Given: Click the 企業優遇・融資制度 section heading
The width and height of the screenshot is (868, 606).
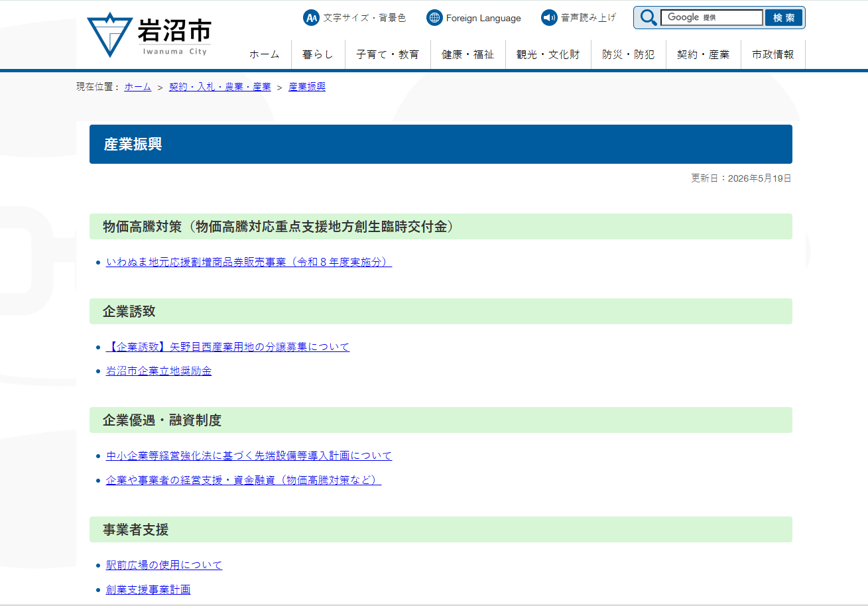Looking at the screenshot, I should click(x=441, y=420).
